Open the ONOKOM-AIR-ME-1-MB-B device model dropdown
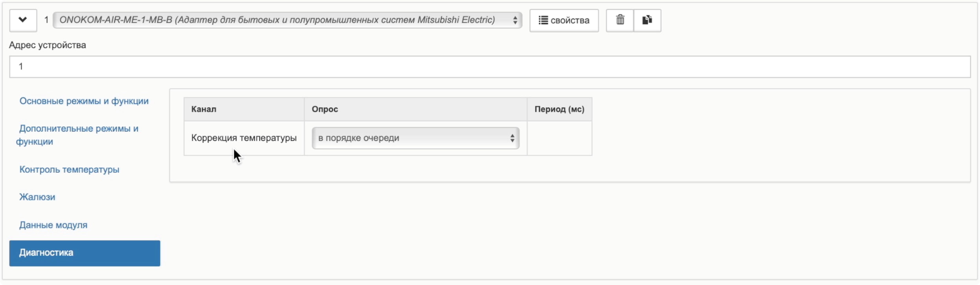This screenshot has width=980, height=285. point(287,20)
